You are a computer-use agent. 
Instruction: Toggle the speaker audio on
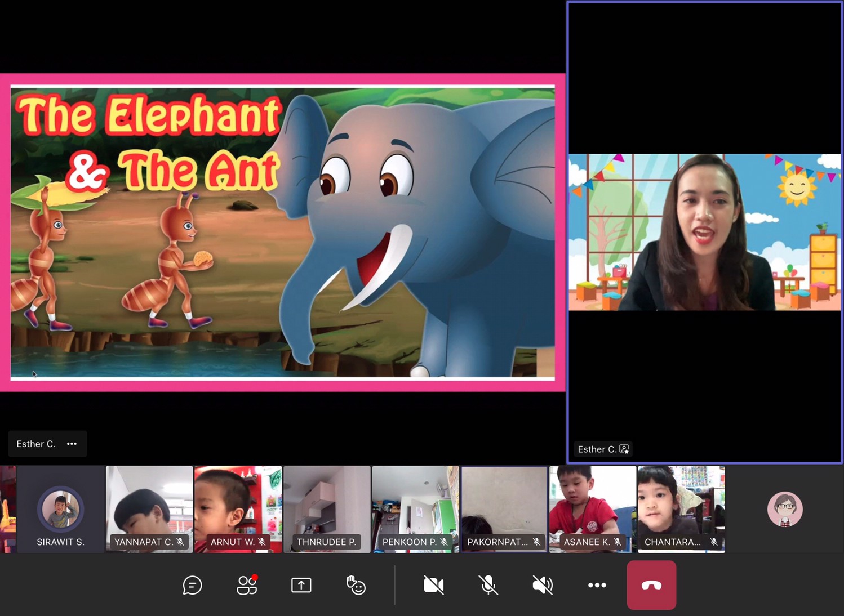point(543,586)
